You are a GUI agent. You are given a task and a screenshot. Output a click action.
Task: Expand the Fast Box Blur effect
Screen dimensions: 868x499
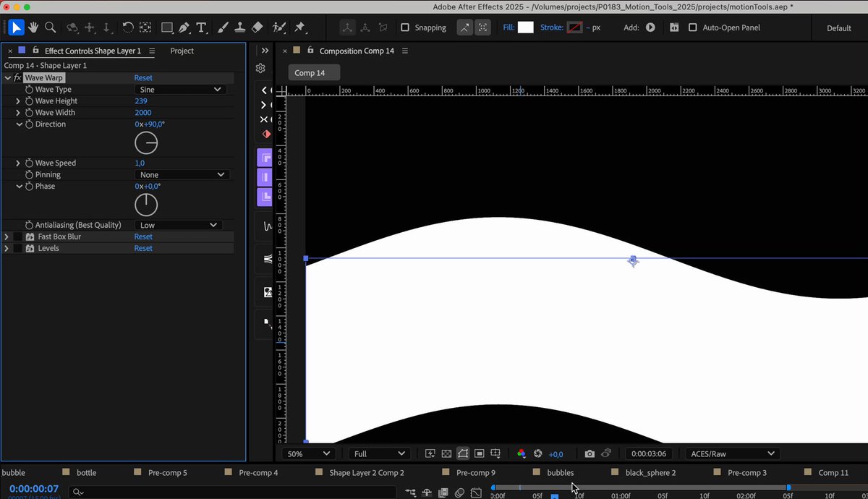coord(7,236)
